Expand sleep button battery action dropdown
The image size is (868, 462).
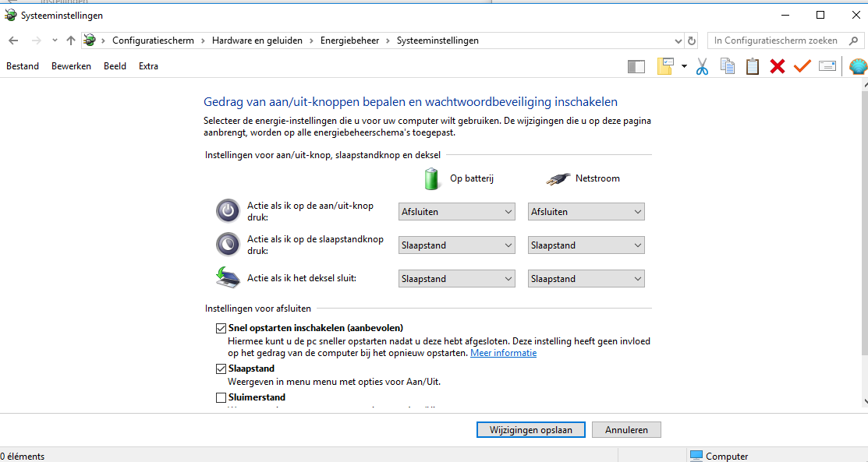tap(457, 245)
